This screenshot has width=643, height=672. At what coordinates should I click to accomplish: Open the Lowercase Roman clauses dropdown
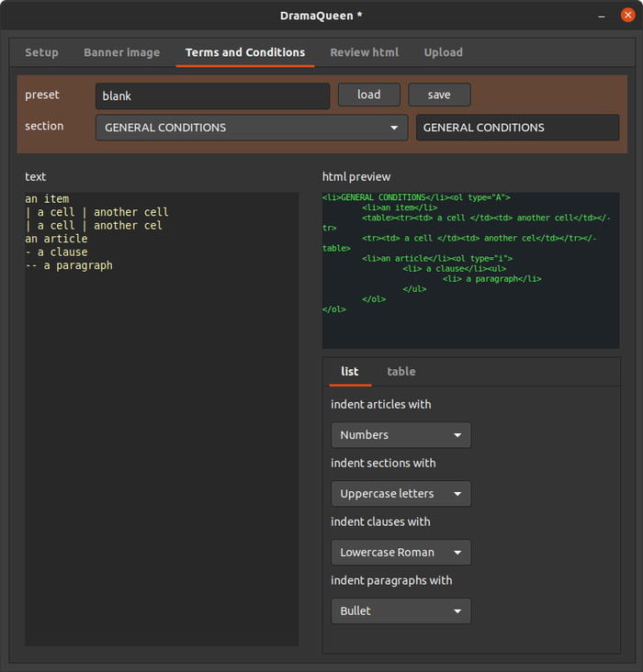coord(401,553)
